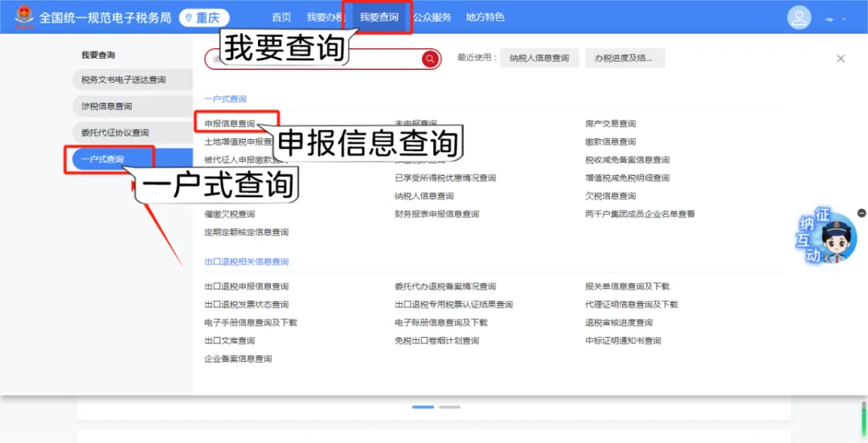
Task: Click the red search magnifier icon
Action: pyautogui.click(x=429, y=59)
